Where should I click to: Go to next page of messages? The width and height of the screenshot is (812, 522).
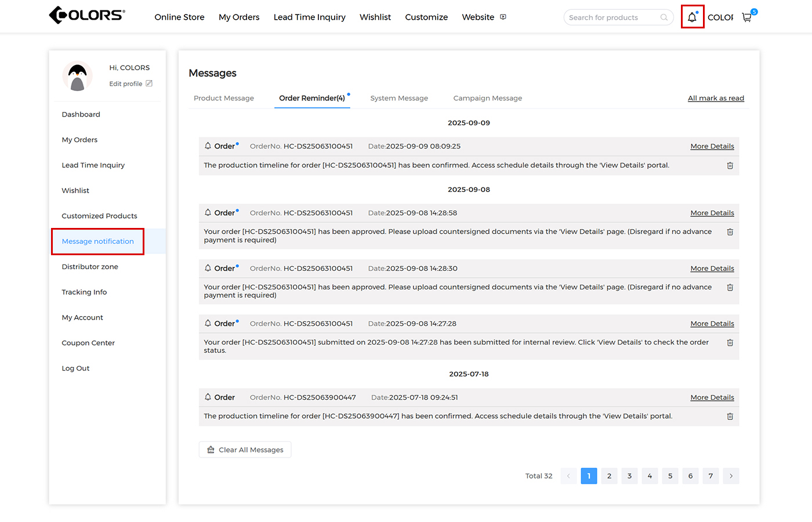tap(731, 476)
